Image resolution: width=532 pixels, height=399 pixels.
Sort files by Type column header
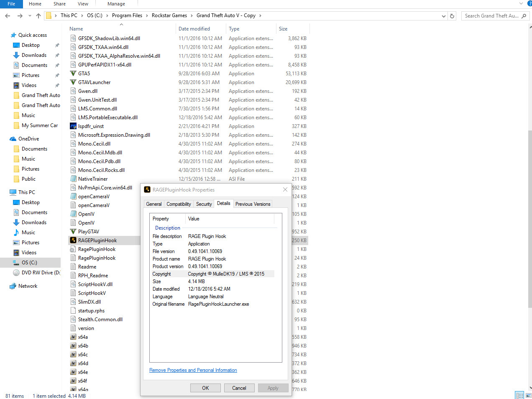coord(251,29)
